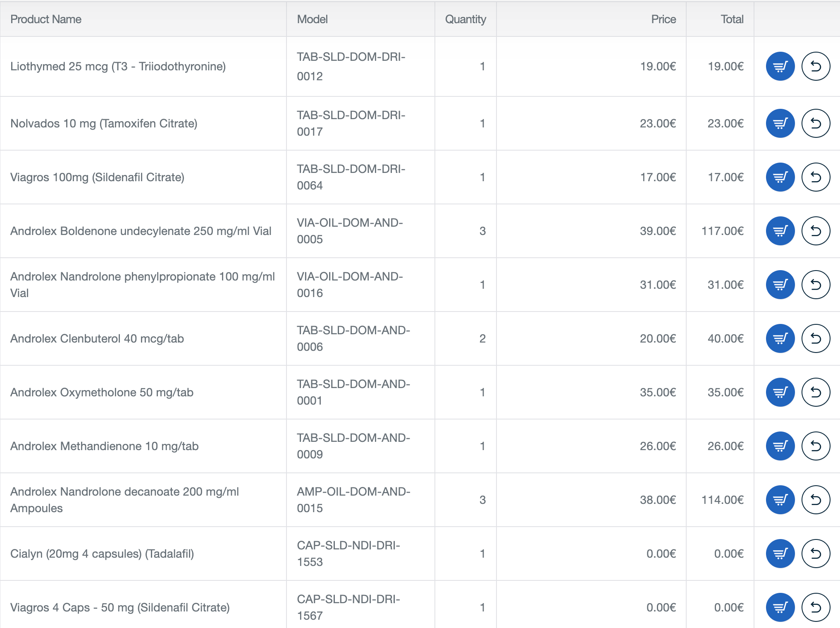Return Nolvados 10 mg item
Image resolution: width=840 pixels, height=628 pixels.
pos(816,123)
